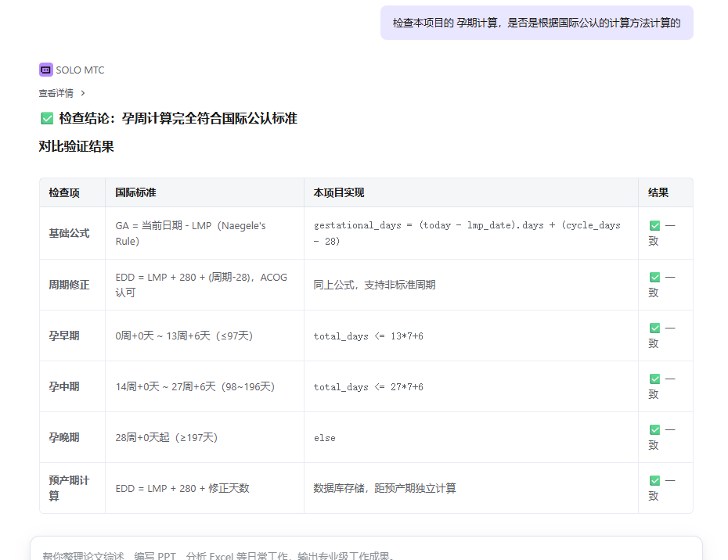Viewport: 728px width, 560px height.
Task: Click the green check in 预产期计算 row
Action: [654, 480]
